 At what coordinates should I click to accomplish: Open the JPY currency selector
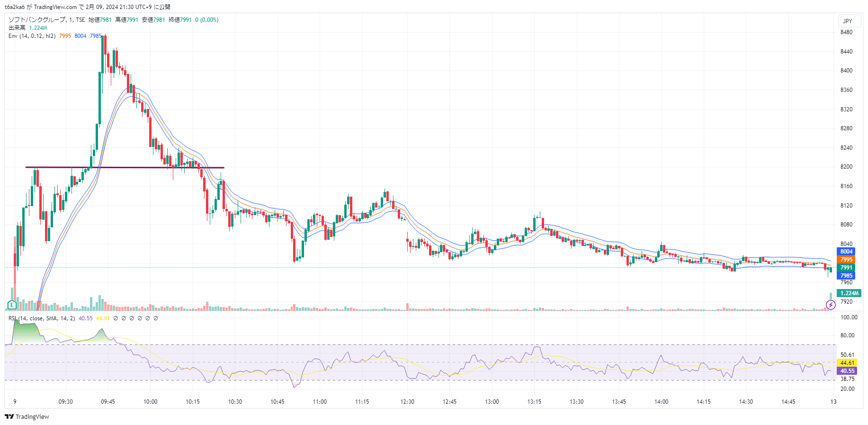pos(848,21)
